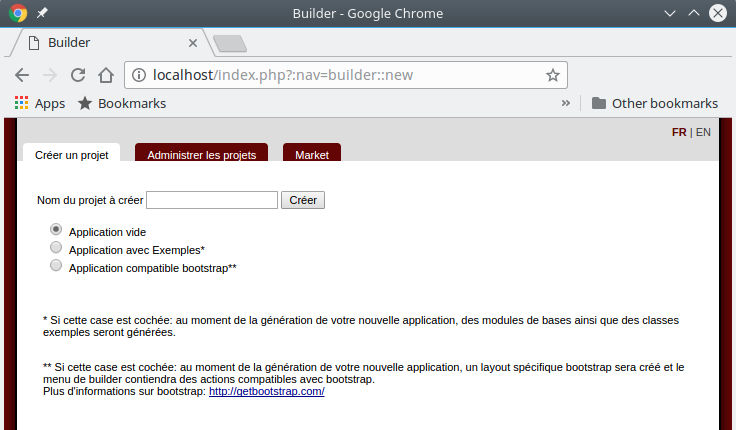Select Application avec Exemples radio button
736x430 pixels.
pos(56,248)
